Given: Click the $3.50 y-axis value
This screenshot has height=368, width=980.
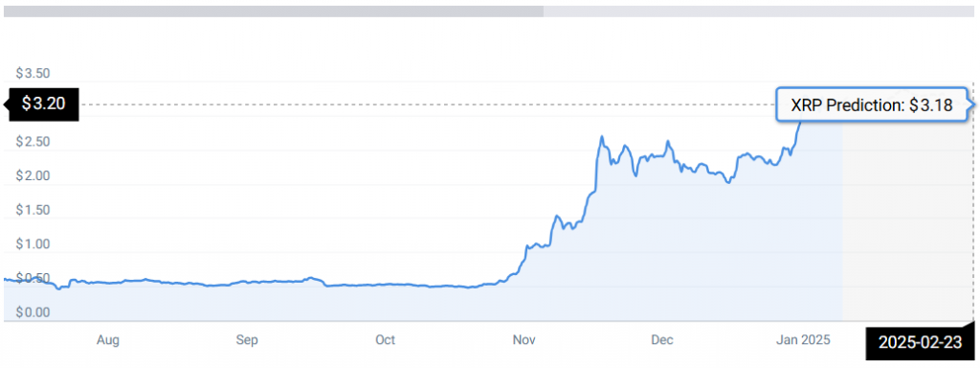Looking at the screenshot, I should click(33, 73).
